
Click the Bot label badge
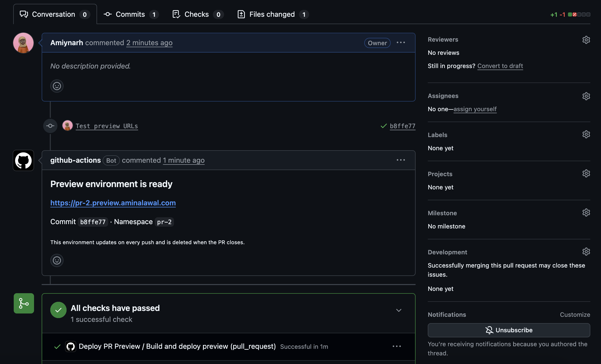(111, 160)
